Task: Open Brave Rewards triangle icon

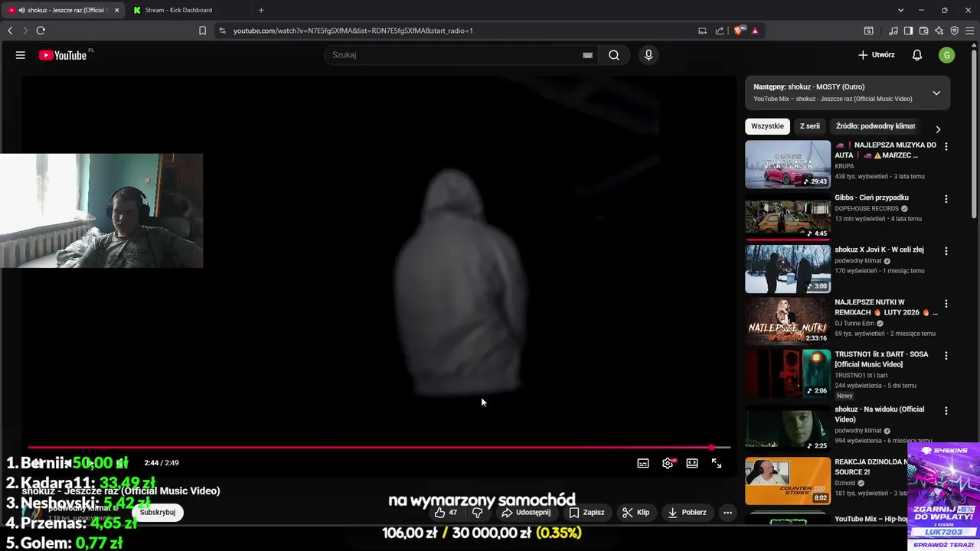Action: coord(755,31)
